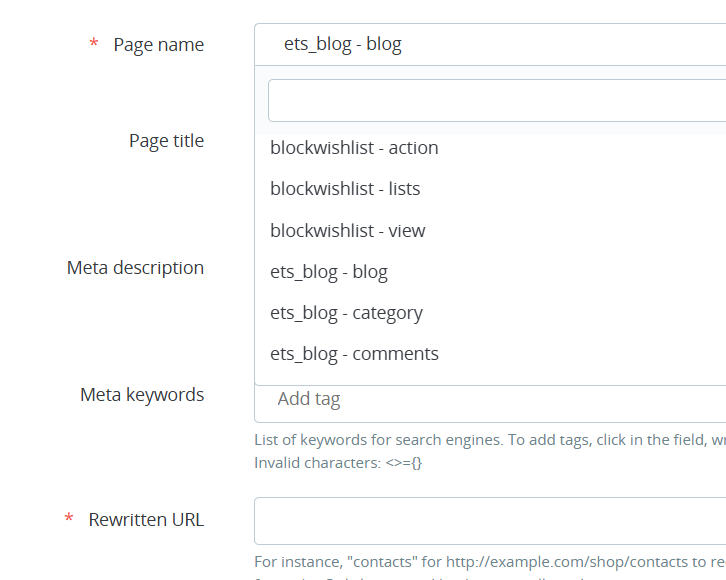726x580 pixels.
Task: Click the red asterisk beside Rewritten URL
Action: pos(69,520)
